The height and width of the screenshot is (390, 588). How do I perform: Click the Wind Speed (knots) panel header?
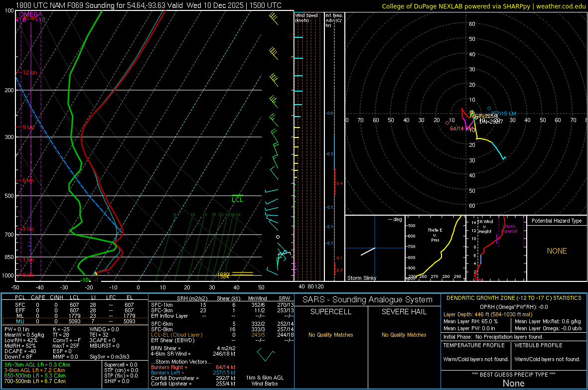(x=306, y=18)
